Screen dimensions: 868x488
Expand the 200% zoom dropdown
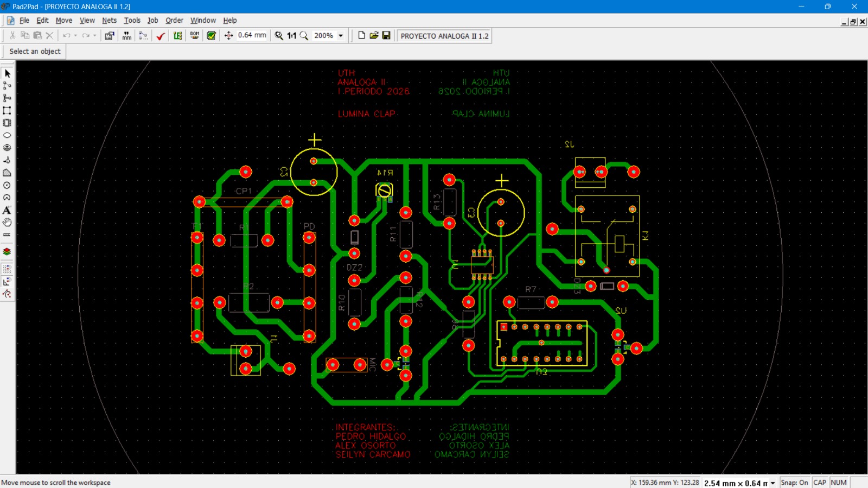click(x=341, y=36)
